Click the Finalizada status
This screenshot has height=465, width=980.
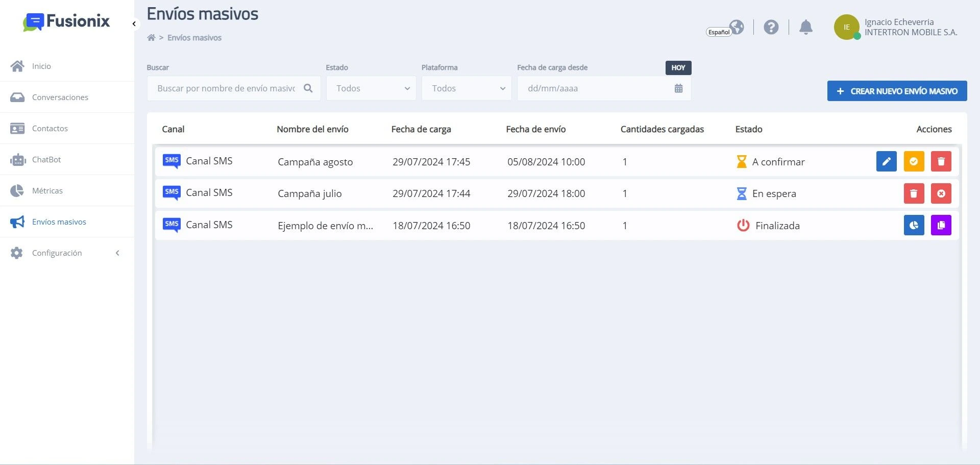(x=768, y=226)
